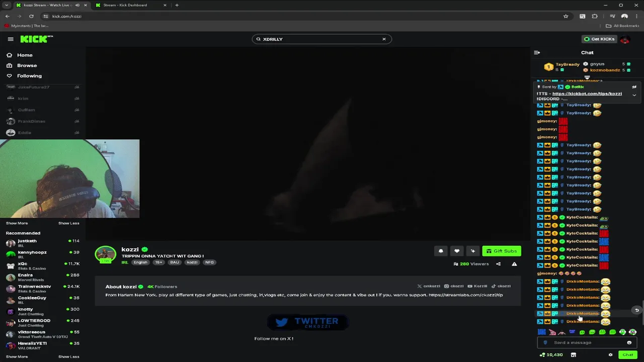Open recommended channel xQc
This screenshot has height=362, width=644.
(x=42, y=265)
